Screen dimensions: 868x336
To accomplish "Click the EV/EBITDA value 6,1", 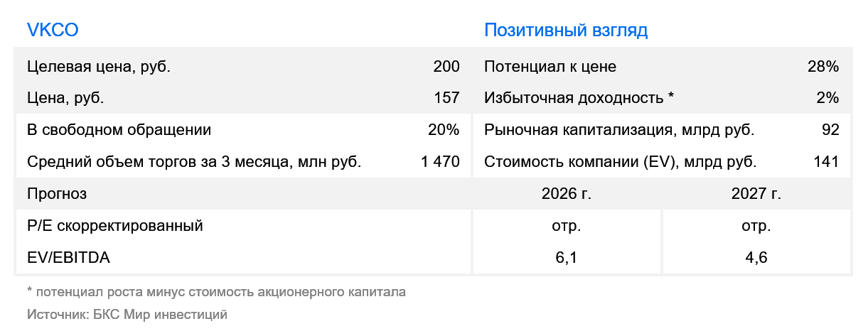I will 567,258.
